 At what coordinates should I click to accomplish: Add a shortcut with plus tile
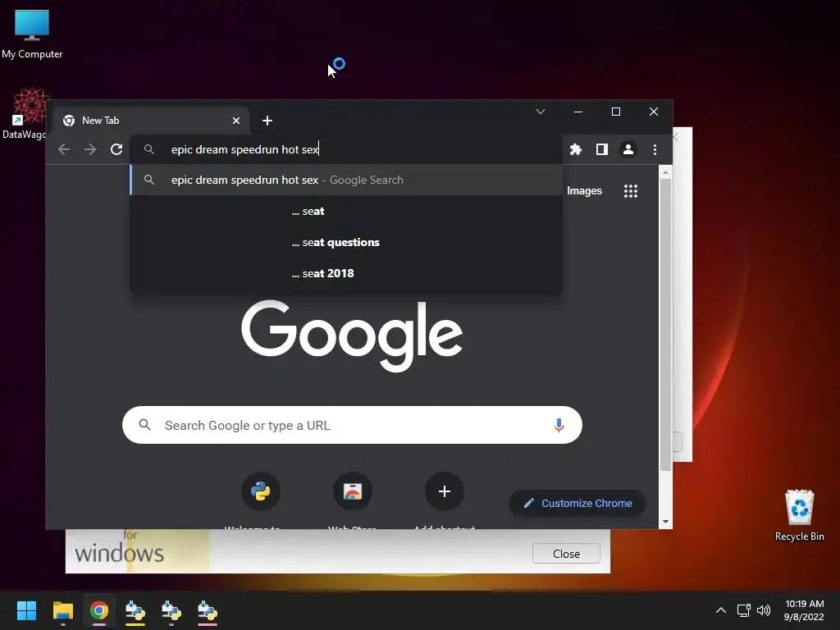point(444,491)
